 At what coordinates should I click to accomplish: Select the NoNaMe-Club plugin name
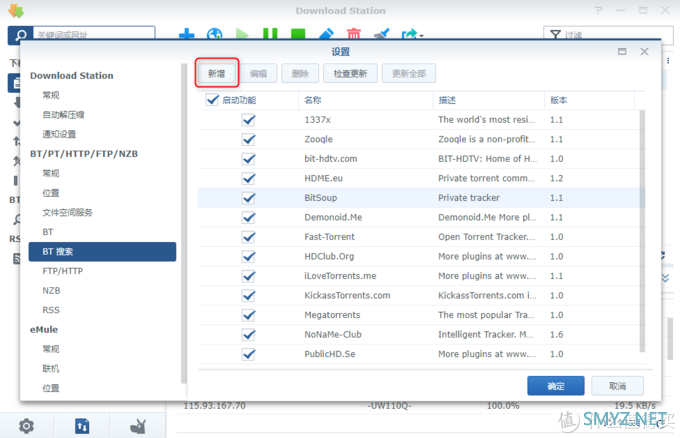click(x=333, y=334)
